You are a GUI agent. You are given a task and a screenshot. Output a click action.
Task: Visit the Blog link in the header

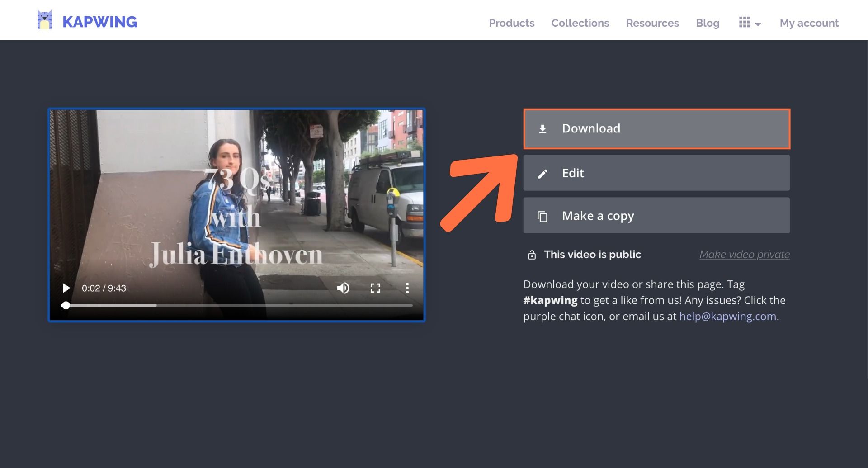pos(708,23)
